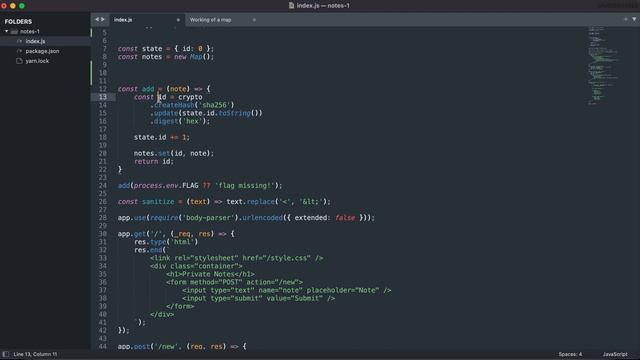Click the 'new Map()' code text

(194, 57)
